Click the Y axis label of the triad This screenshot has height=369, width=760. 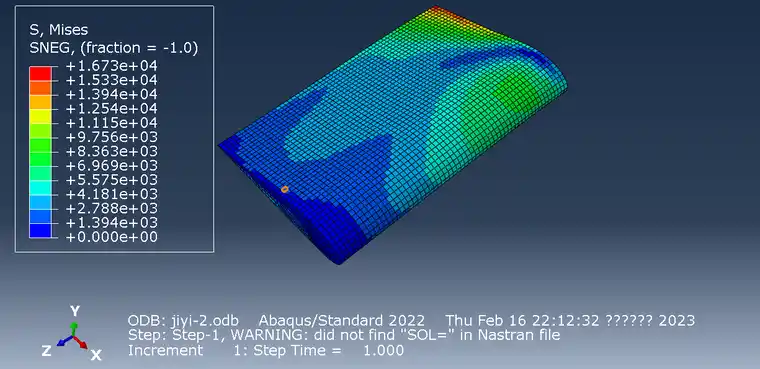75,311
